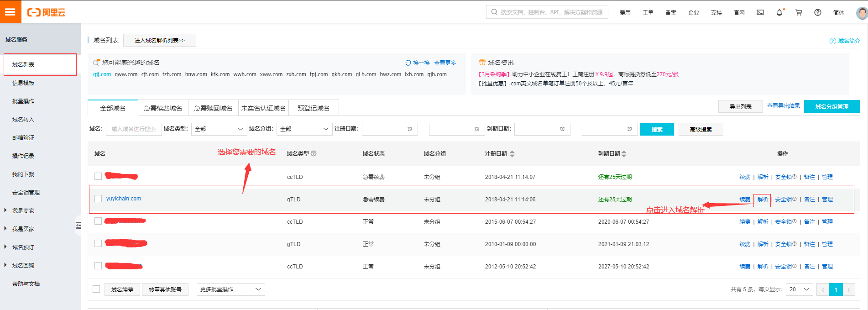The width and height of the screenshot is (868, 310).
Task: Open the cloud shell terminal icon
Action: pos(760,12)
